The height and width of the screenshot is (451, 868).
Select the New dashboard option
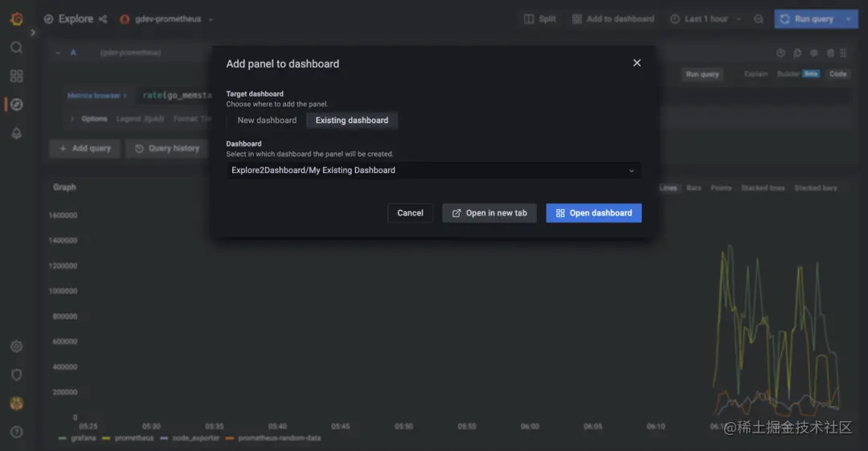click(267, 121)
